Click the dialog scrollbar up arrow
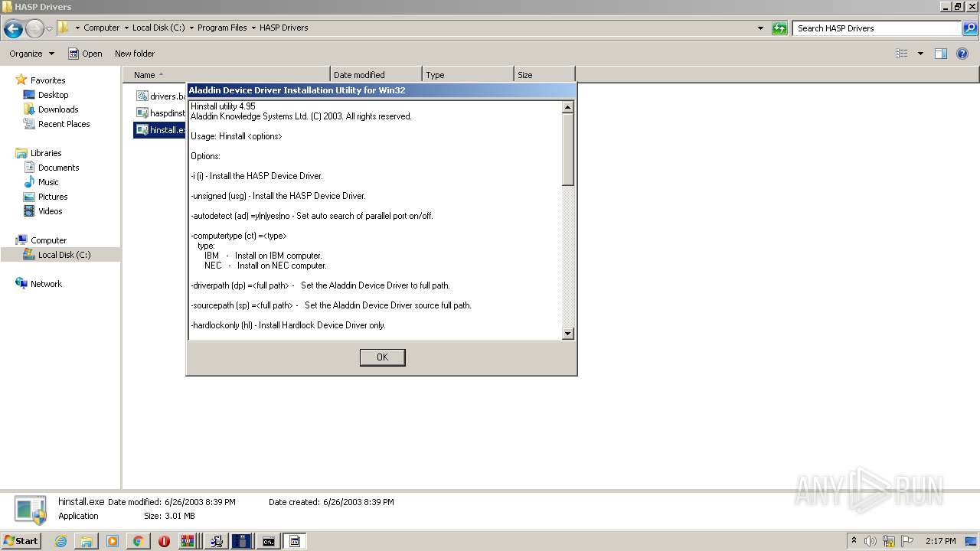 [567, 107]
